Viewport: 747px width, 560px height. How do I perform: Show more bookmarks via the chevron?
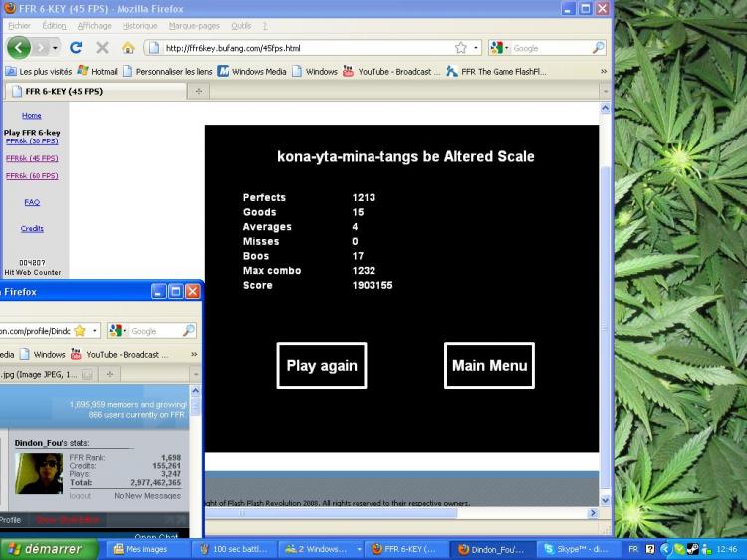point(604,72)
